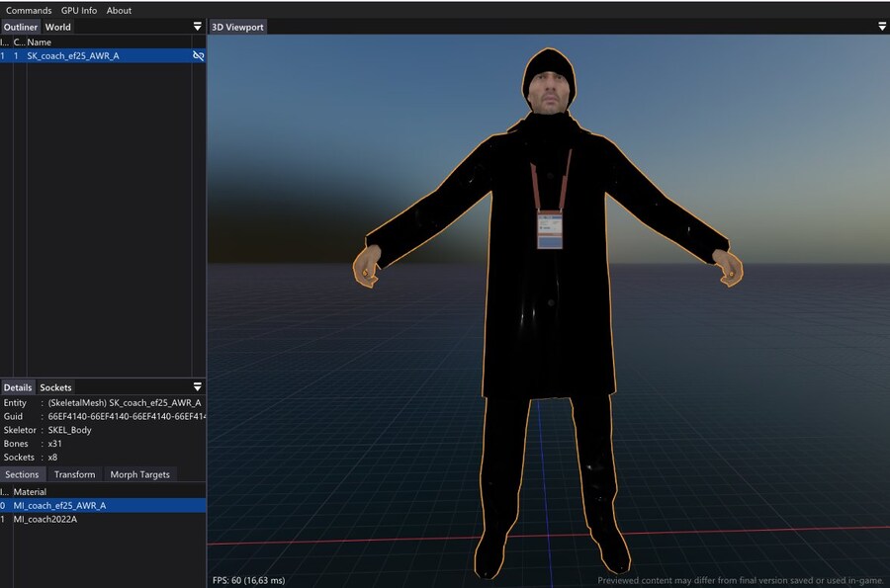Open the Commands menu
Viewport: 890px width, 588px height.
(x=29, y=11)
